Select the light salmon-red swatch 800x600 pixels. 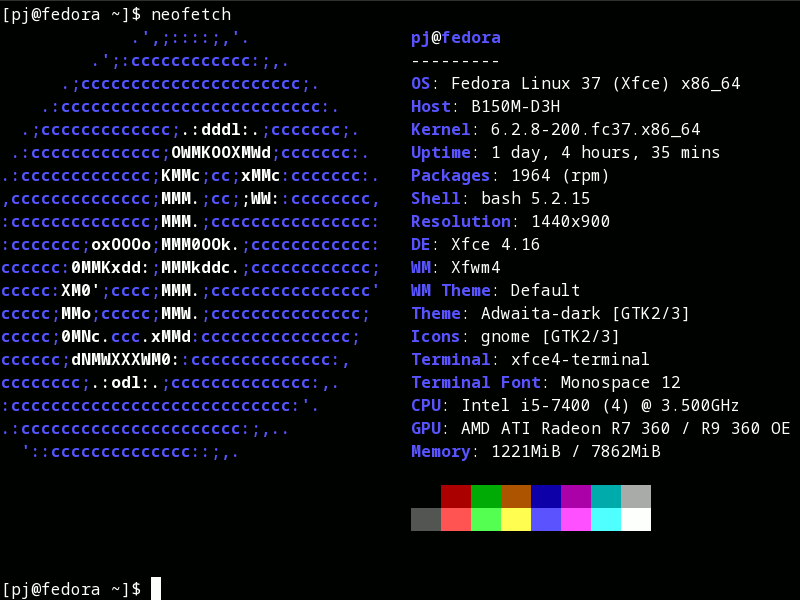click(x=456, y=519)
